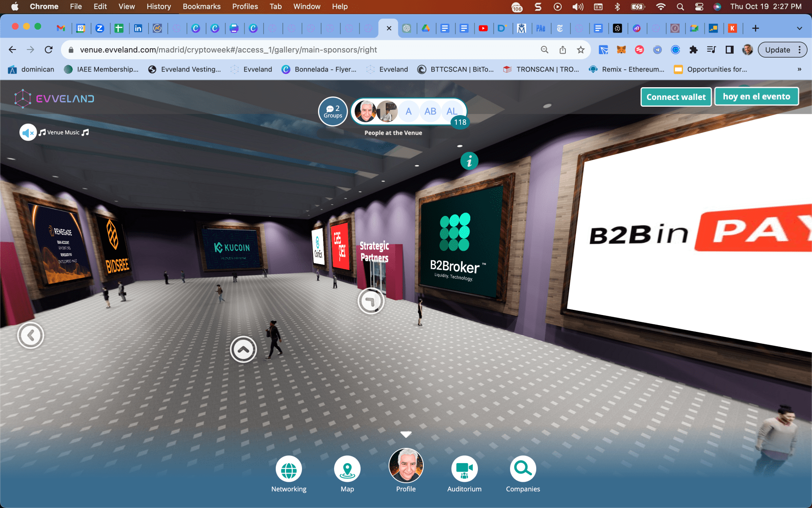This screenshot has width=812, height=508.
Task: Open the media controls playlist icon
Action: (711, 50)
